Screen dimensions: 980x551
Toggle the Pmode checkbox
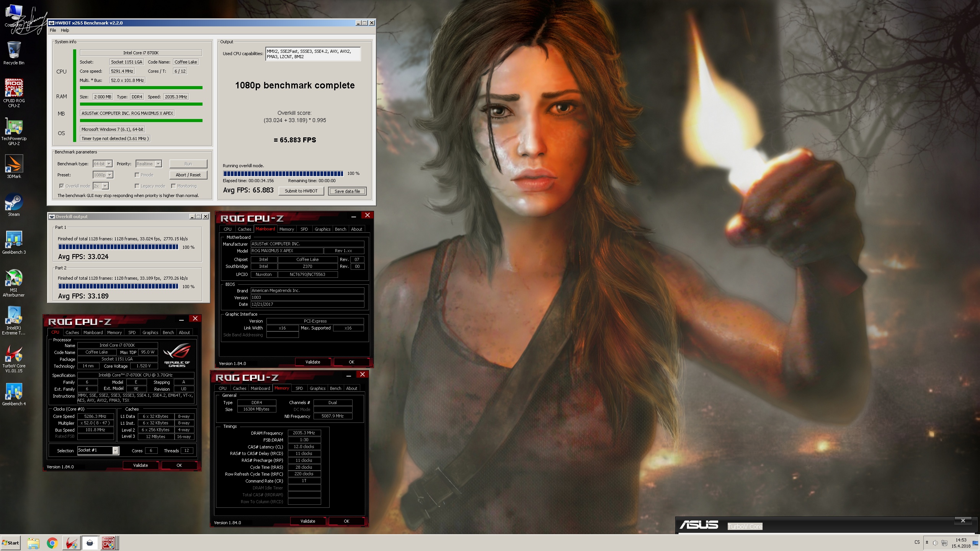137,175
